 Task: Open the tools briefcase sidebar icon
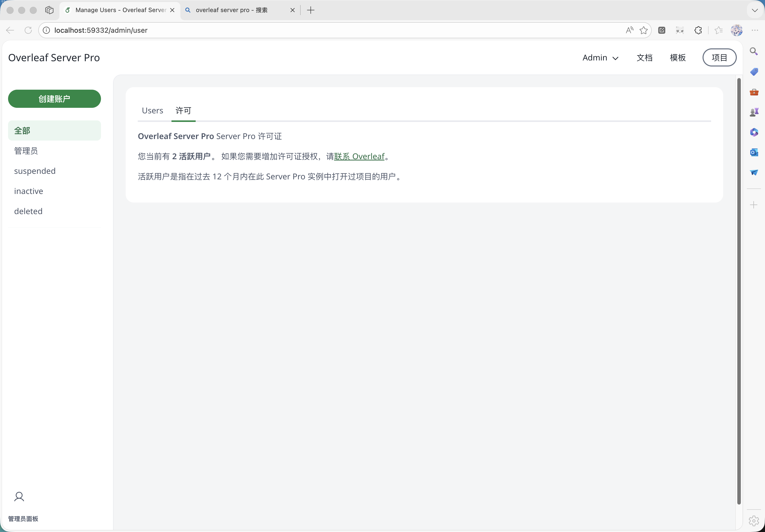click(x=754, y=92)
